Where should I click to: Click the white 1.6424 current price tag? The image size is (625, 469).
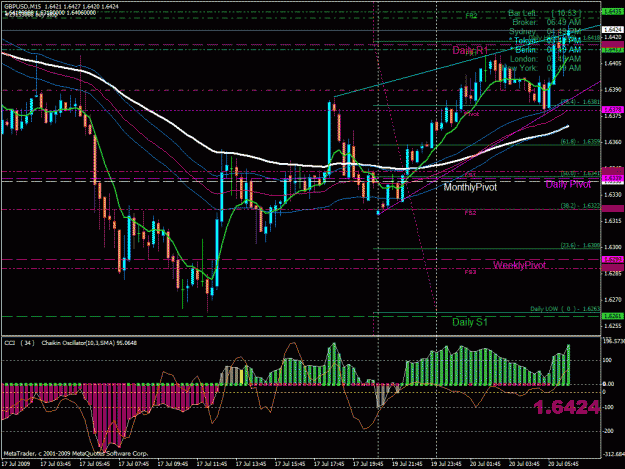[x=612, y=30]
